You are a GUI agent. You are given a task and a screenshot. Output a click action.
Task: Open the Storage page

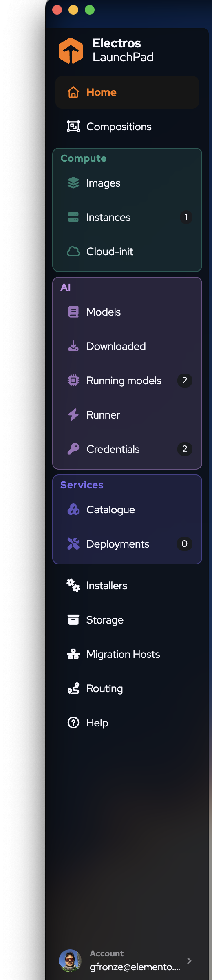(x=127, y=620)
